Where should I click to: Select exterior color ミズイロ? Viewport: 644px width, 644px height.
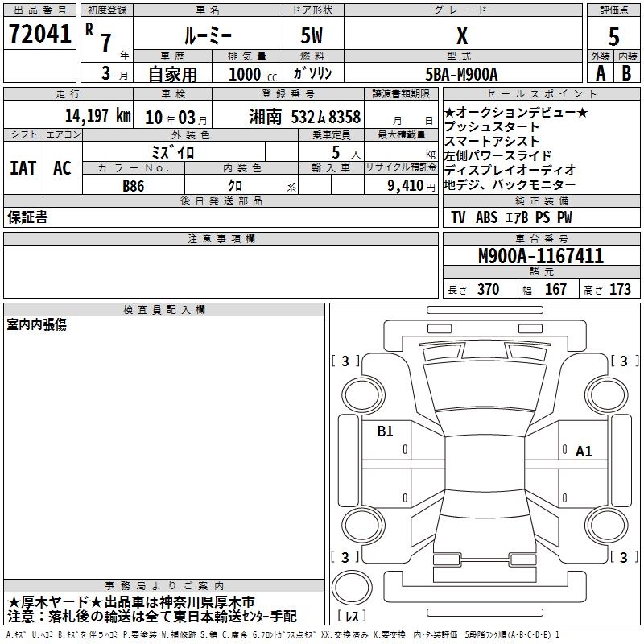coord(172,152)
